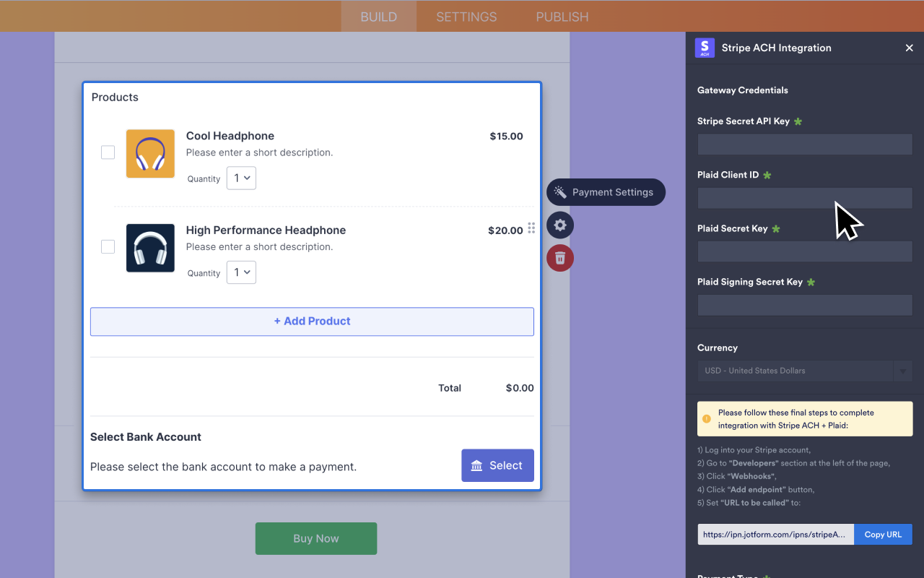Image resolution: width=924 pixels, height=578 pixels.
Task: Switch to the PUBLISH tab
Action: pyautogui.click(x=562, y=16)
